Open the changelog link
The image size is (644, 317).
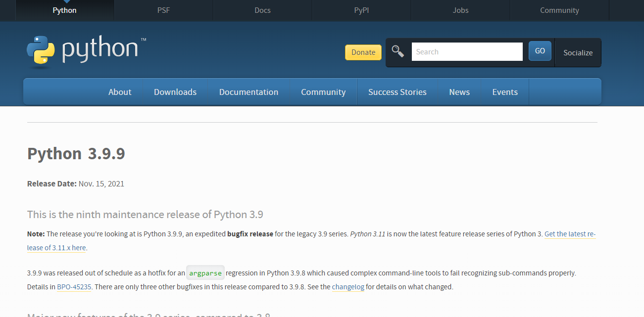coord(348,287)
